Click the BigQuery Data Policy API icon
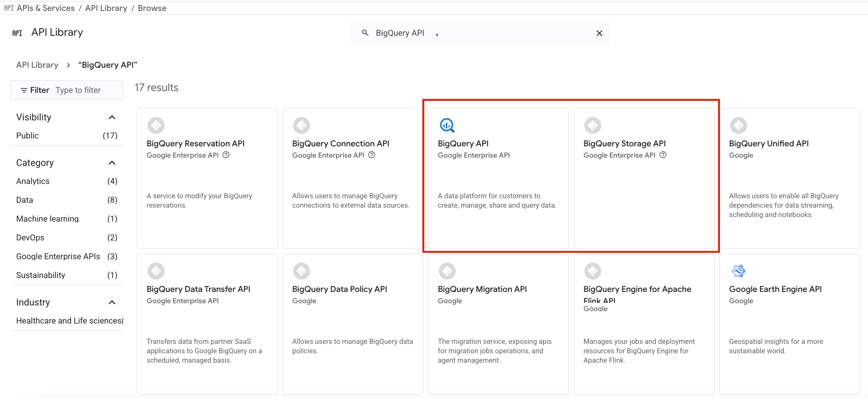The height and width of the screenshot is (398, 868). point(301,271)
